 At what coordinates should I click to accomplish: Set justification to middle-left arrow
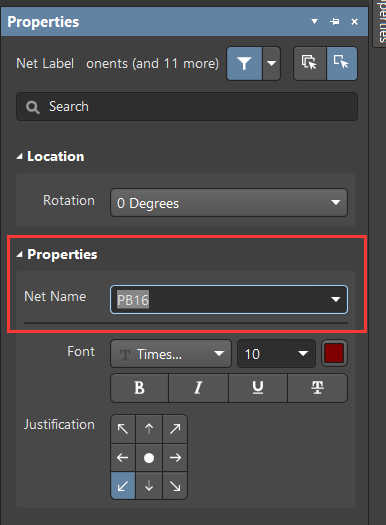[x=123, y=457]
